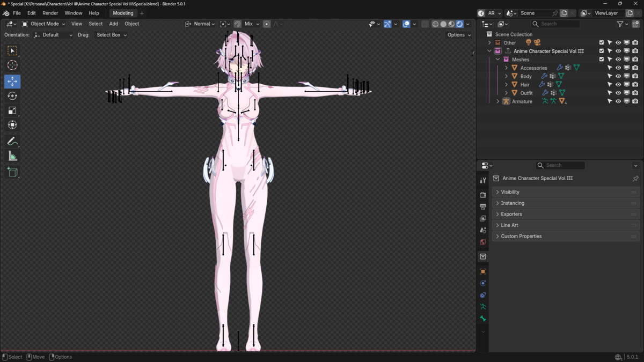644x362 pixels.
Task: Select the Scale tool
Action: [x=12, y=110]
